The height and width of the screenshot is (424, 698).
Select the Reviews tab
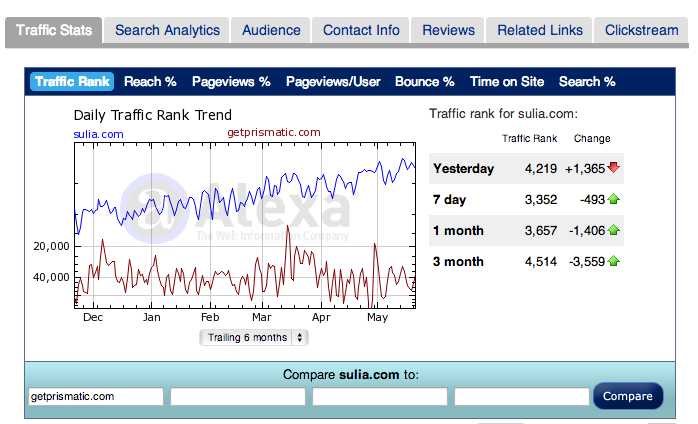coord(448,30)
